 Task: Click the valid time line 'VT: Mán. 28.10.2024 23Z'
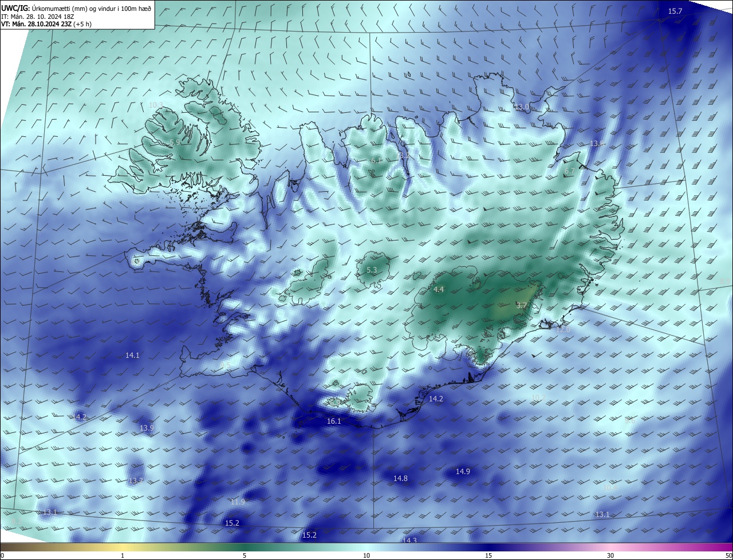[x=36, y=24]
